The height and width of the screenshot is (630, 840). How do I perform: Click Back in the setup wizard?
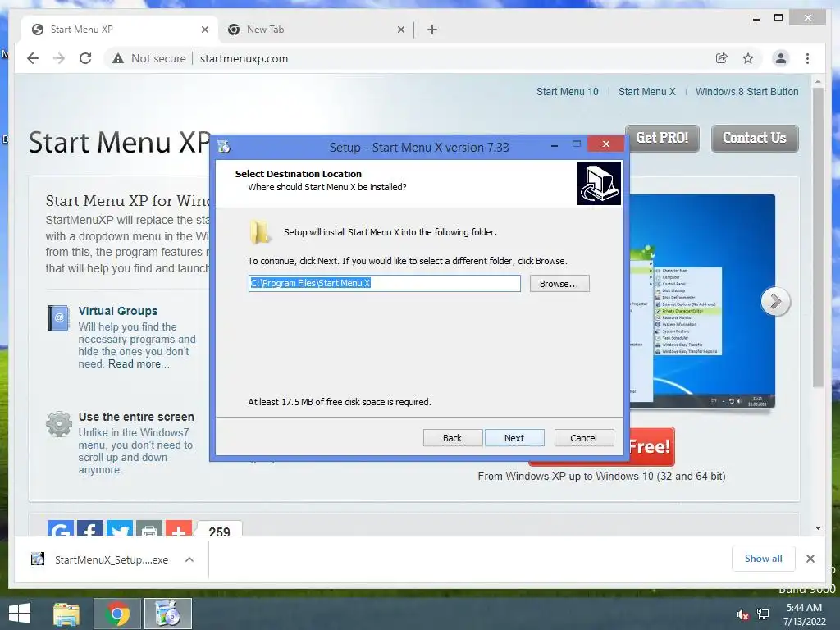point(452,438)
